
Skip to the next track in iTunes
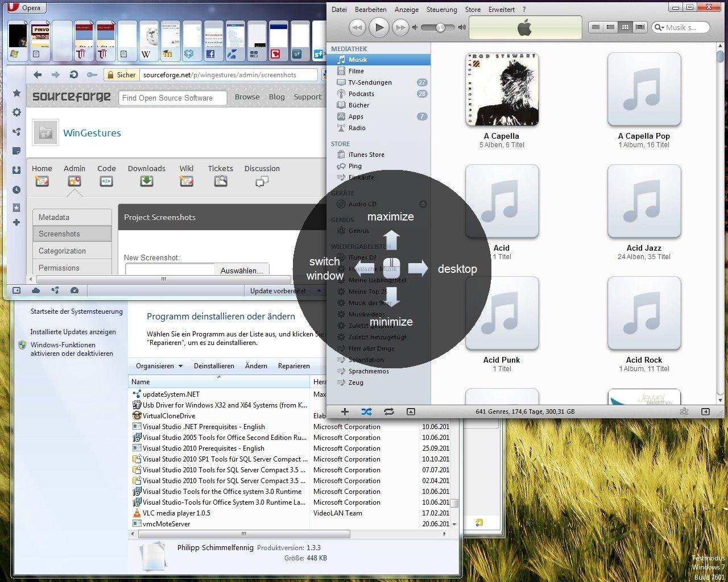tap(401, 27)
